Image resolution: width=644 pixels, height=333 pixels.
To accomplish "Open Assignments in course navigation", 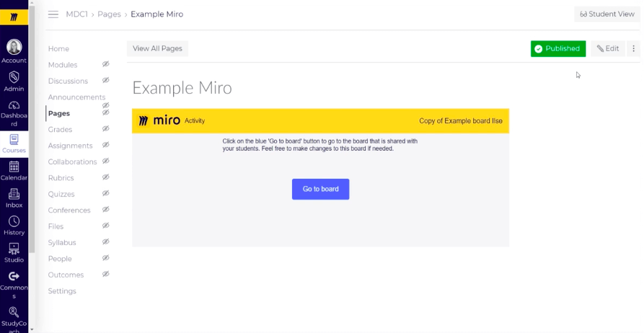I will pos(70,146).
